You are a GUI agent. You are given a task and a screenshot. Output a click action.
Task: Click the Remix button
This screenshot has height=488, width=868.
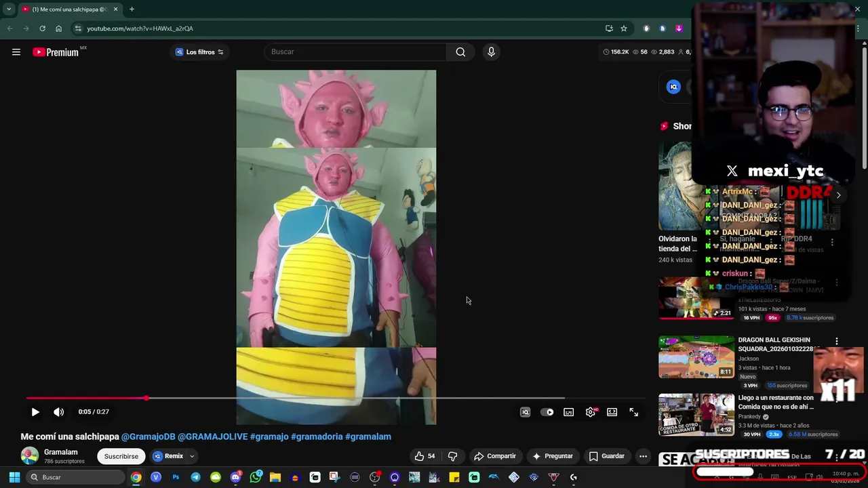click(x=168, y=456)
